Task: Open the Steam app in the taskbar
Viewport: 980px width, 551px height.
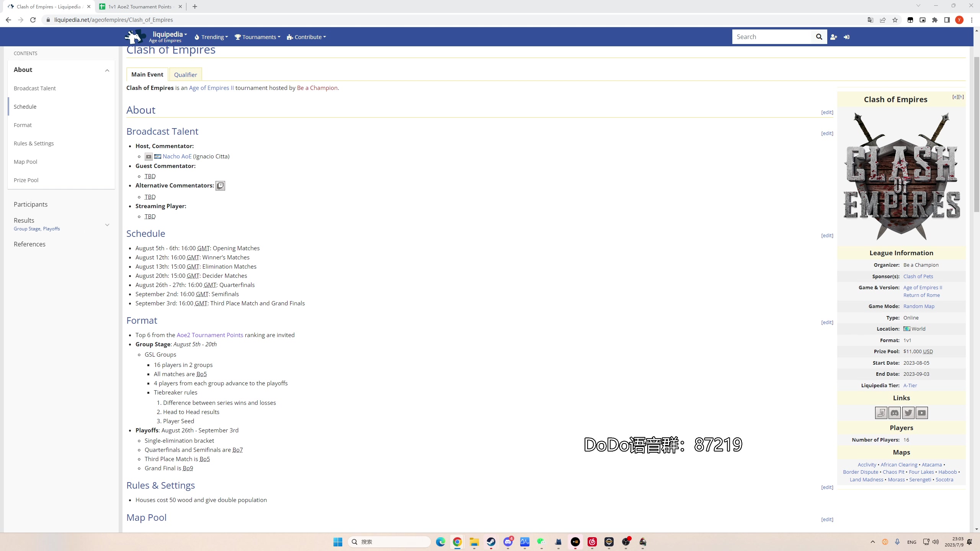Action: point(491,542)
